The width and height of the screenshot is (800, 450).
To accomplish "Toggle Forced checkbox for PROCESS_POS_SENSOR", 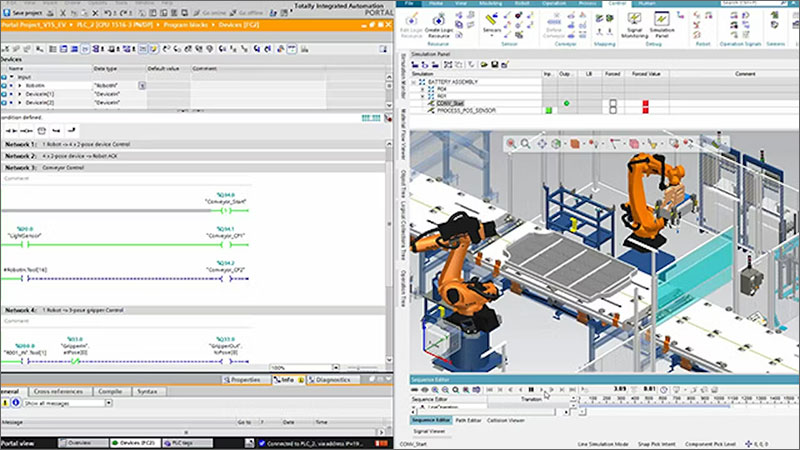I will pos(611,110).
